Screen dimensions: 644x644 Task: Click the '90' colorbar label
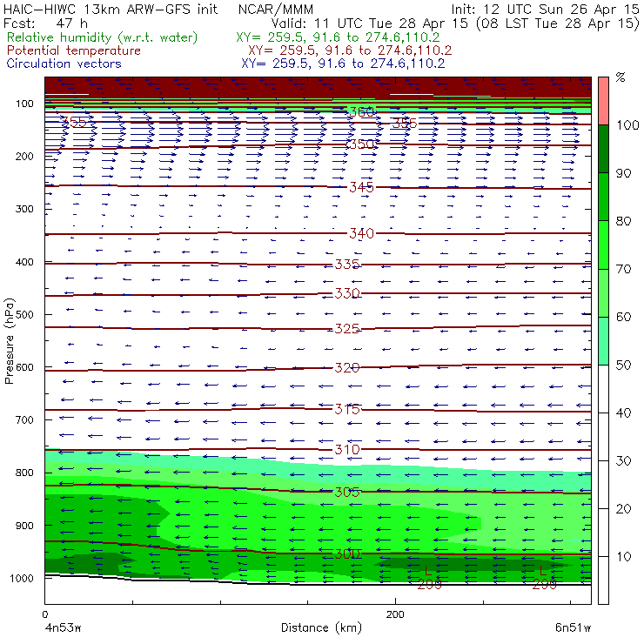coord(623,173)
